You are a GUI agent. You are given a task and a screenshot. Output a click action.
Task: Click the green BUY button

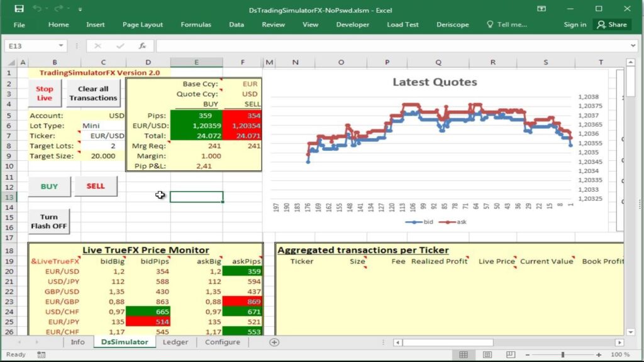pos(49,186)
